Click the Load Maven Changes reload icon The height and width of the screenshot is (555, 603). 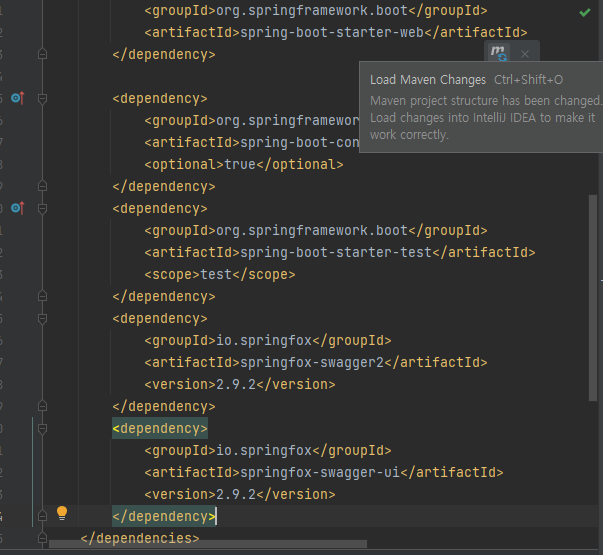tap(499, 53)
